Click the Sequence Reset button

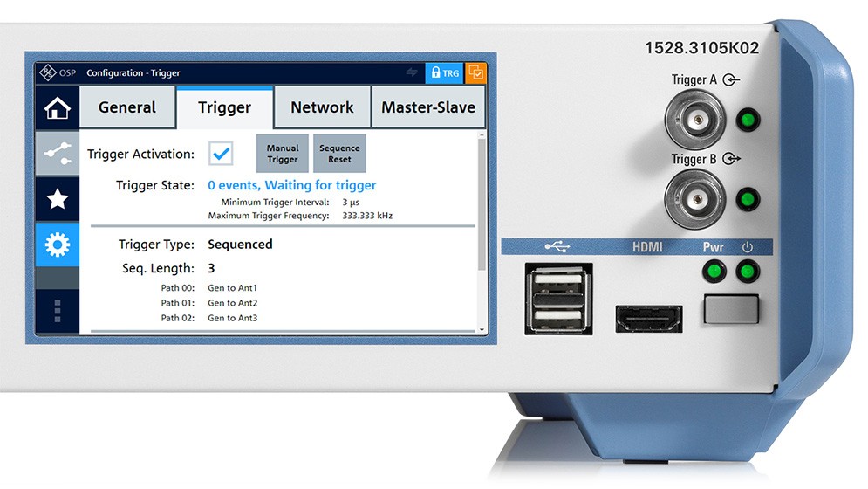[x=339, y=154]
